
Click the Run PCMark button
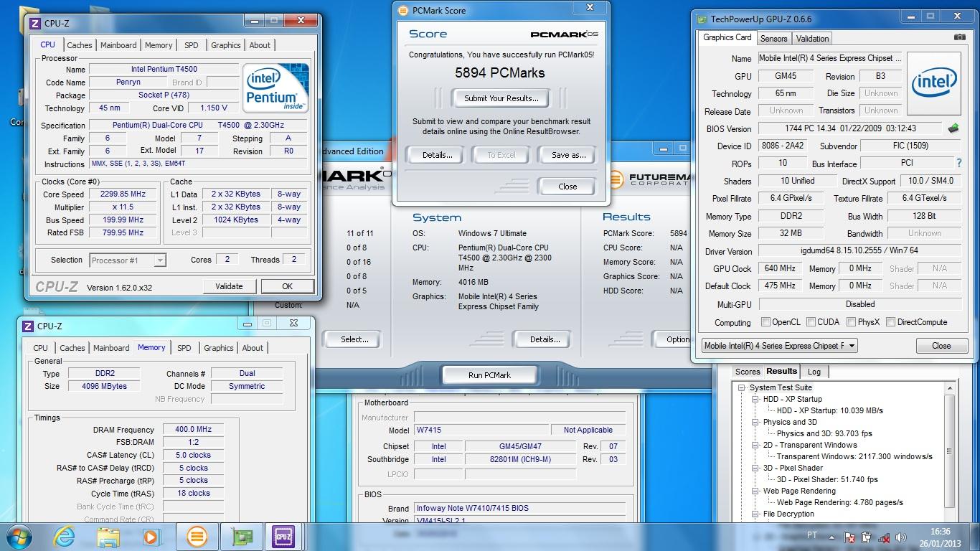(489, 375)
